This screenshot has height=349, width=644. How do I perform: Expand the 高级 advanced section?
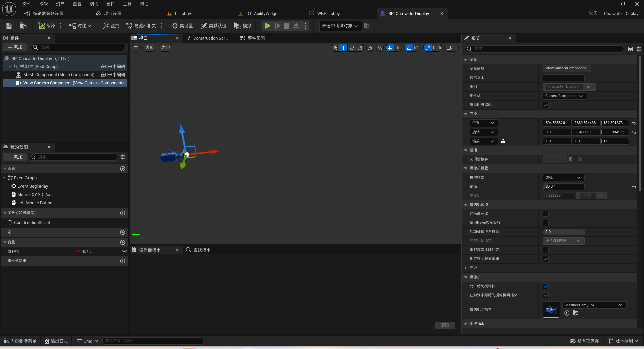point(466,268)
